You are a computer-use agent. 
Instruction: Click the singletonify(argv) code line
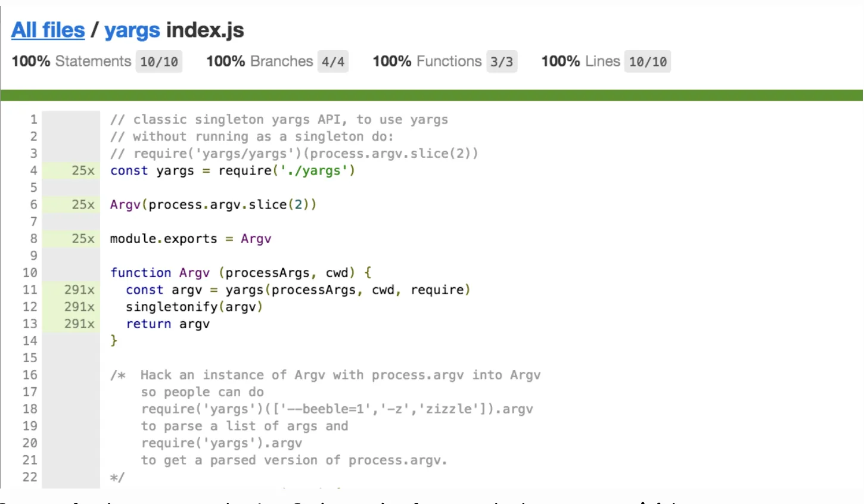194,307
